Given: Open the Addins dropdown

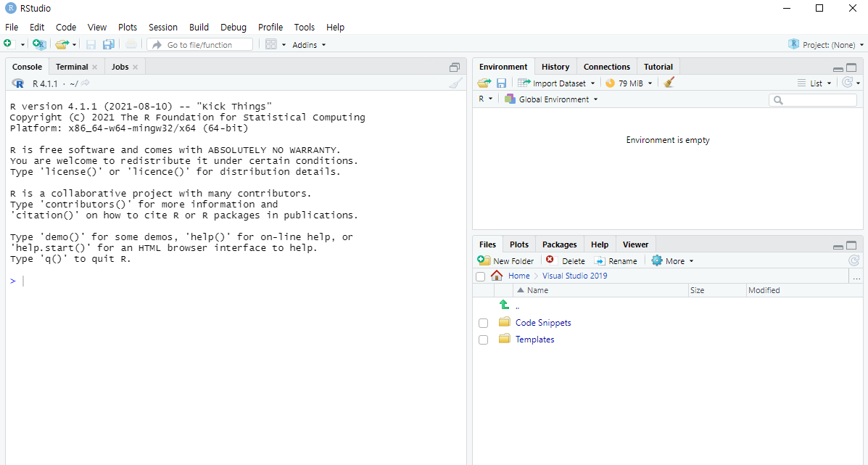Looking at the screenshot, I should [309, 45].
